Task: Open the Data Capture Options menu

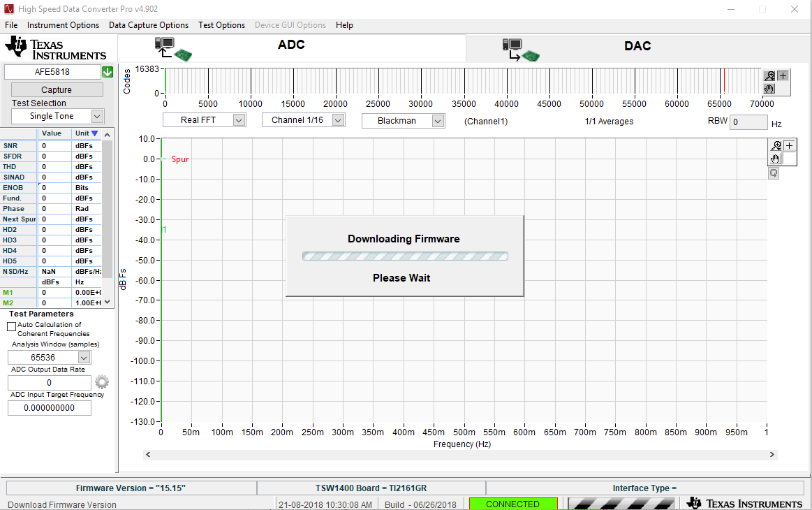Action: pos(149,25)
